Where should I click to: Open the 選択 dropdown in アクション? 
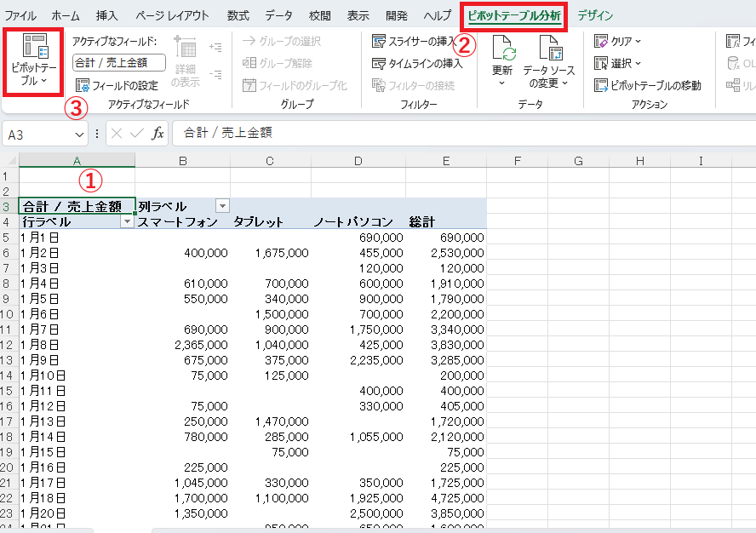point(617,63)
